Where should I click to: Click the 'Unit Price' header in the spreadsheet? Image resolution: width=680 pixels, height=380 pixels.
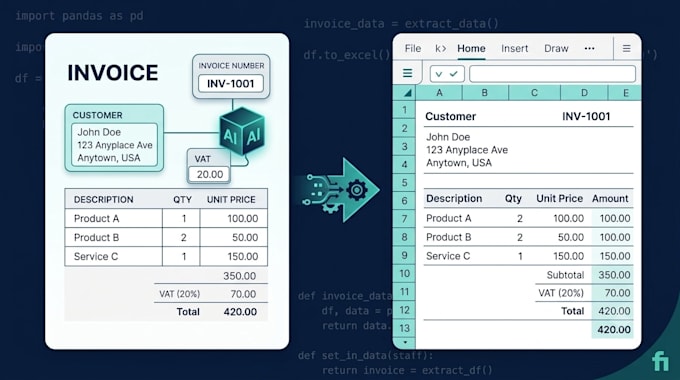click(559, 199)
